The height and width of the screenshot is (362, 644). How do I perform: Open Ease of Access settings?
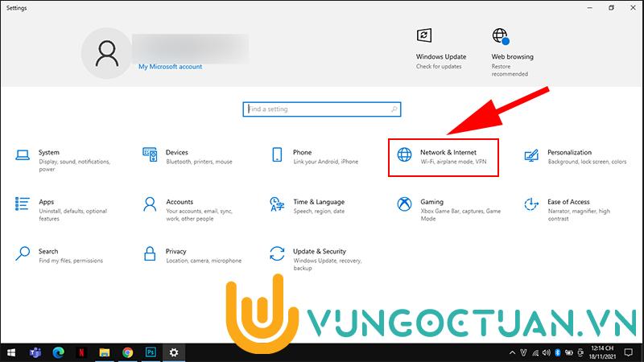tap(568, 210)
